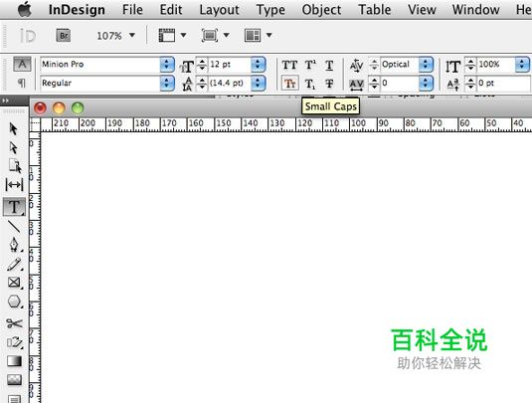
Task: Toggle All Caps (TT)
Action: pos(289,65)
